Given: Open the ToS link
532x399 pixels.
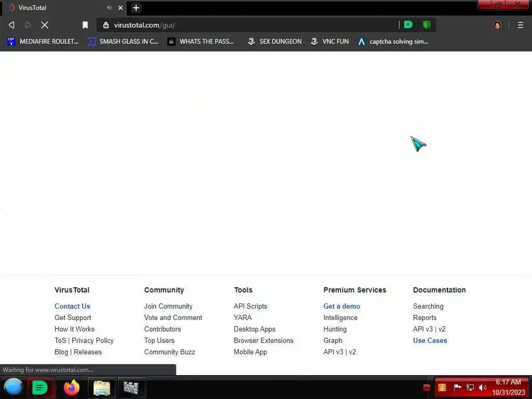Looking at the screenshot, I should click(x=60, y=340).
